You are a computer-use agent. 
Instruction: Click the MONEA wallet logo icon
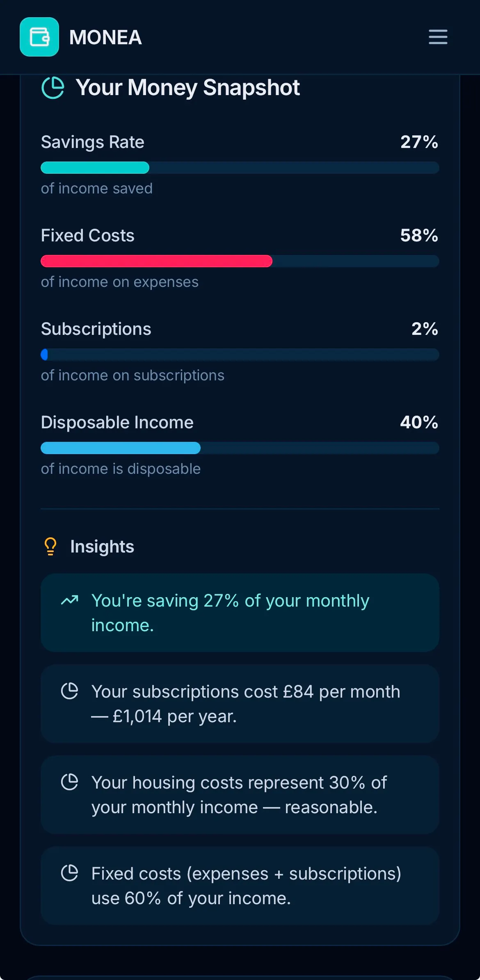39,37
